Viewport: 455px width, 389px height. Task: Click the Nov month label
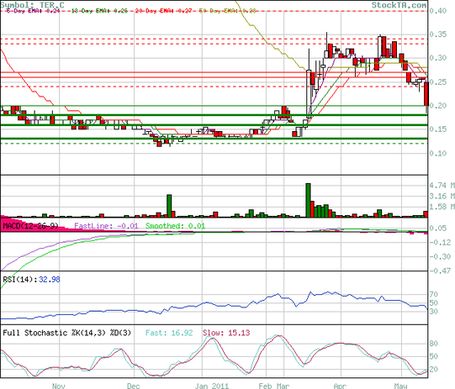(x=59, y=386)
